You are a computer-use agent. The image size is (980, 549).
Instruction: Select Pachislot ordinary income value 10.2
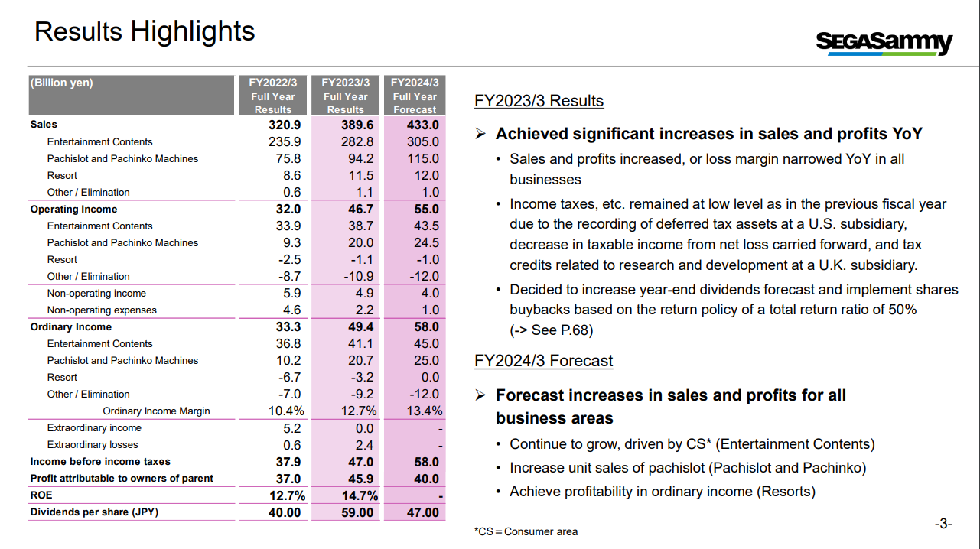[x=288, y=360]
